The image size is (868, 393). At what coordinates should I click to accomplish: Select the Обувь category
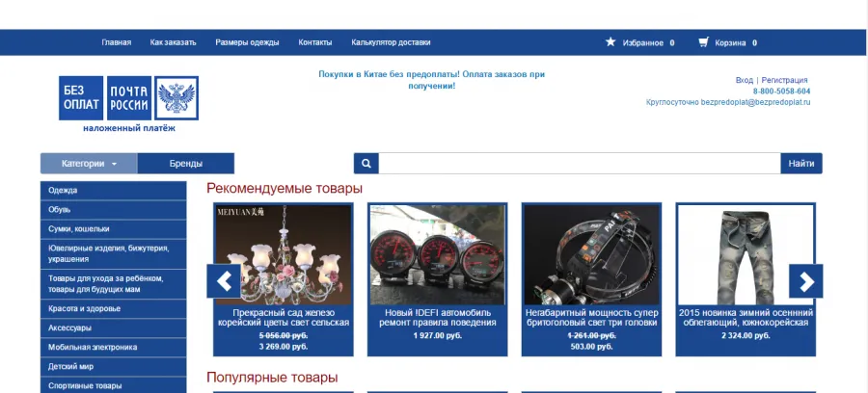[114, 209]
